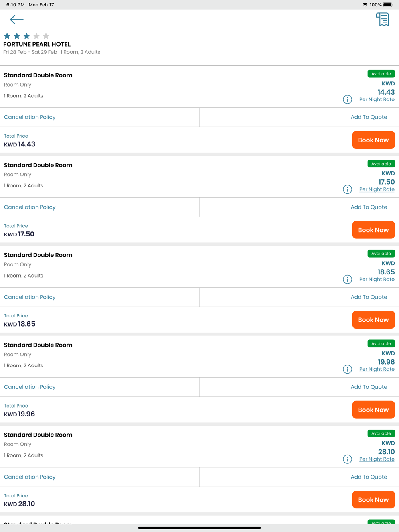
Task: Tap info icon for KWD 28.10 room
Action: tap(347, 459)
